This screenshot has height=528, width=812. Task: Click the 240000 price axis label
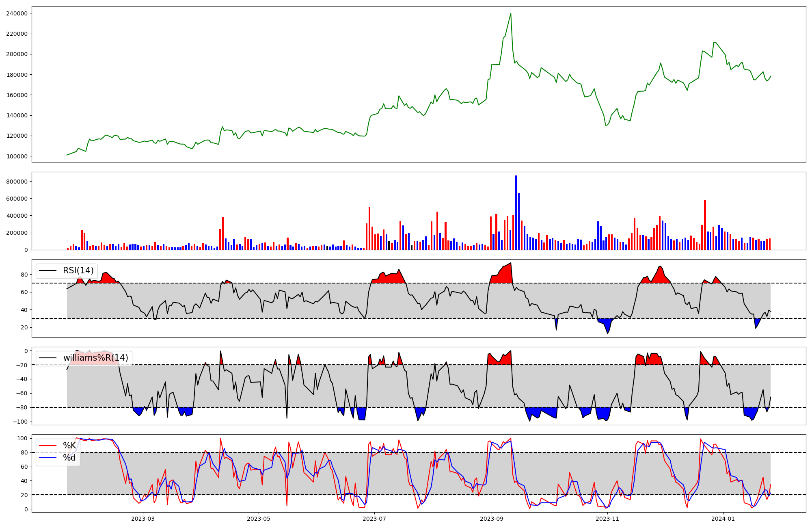pyautogui.click(x=17, y=13)
